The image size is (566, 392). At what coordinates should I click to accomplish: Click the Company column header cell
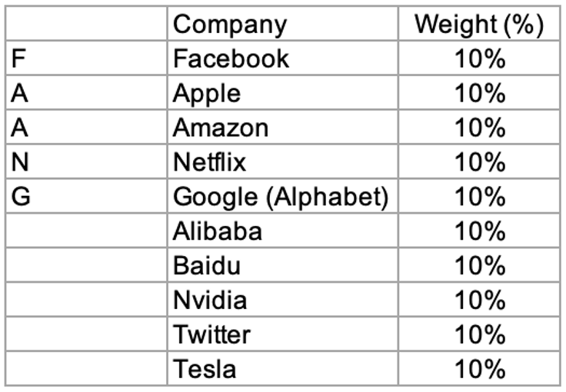click(x=230, y=25)
